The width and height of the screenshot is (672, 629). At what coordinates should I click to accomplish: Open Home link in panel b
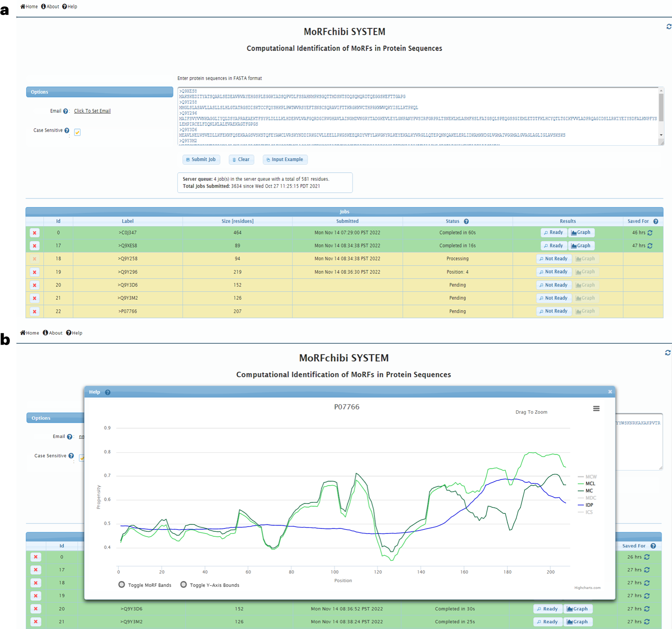point(30,333)
